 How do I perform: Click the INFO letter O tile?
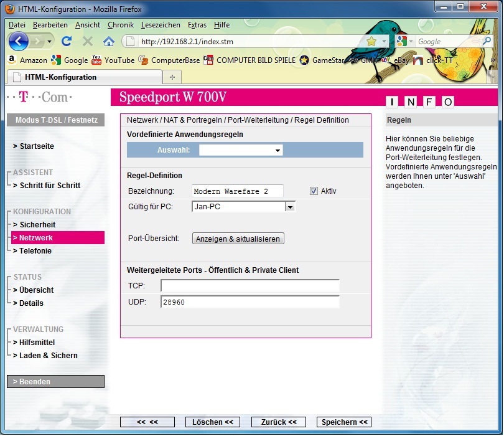[x=448, y=102]
